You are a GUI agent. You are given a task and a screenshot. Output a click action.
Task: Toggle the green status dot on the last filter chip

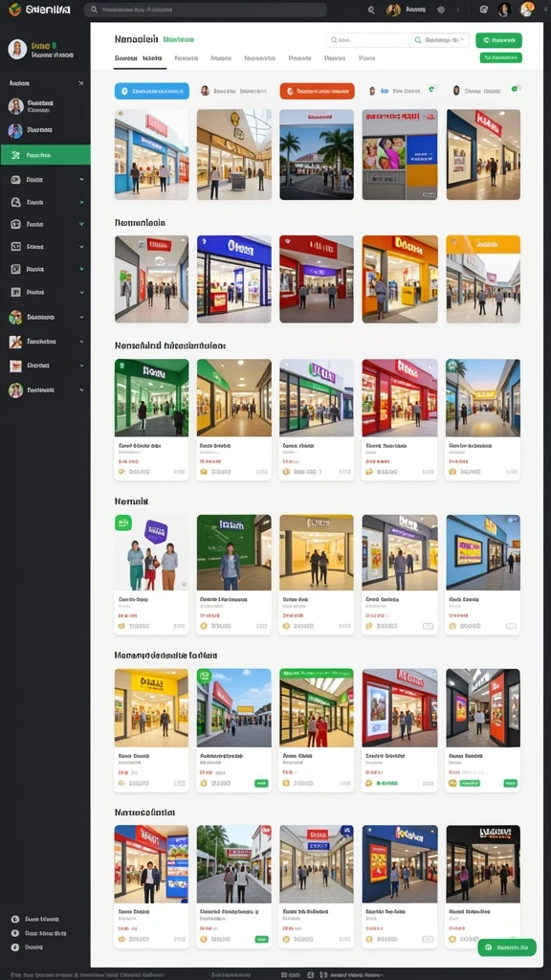[x=514, y=89]
